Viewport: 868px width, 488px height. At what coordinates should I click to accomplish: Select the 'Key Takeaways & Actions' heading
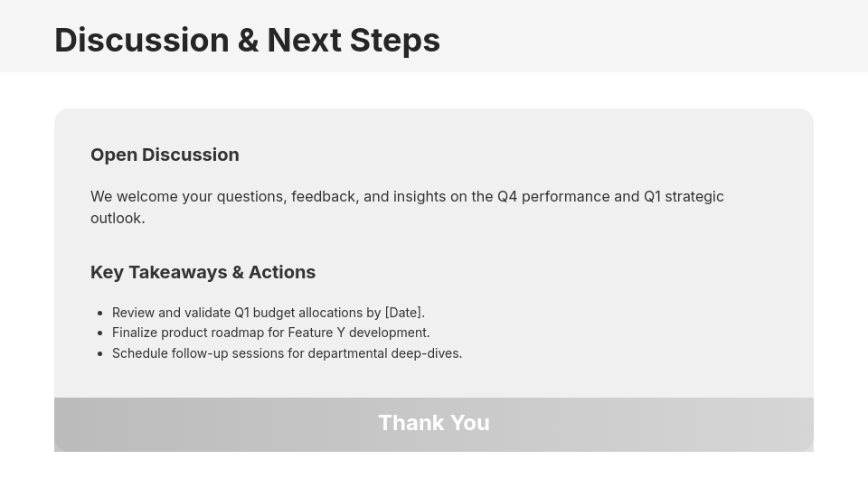coord(203,272)
